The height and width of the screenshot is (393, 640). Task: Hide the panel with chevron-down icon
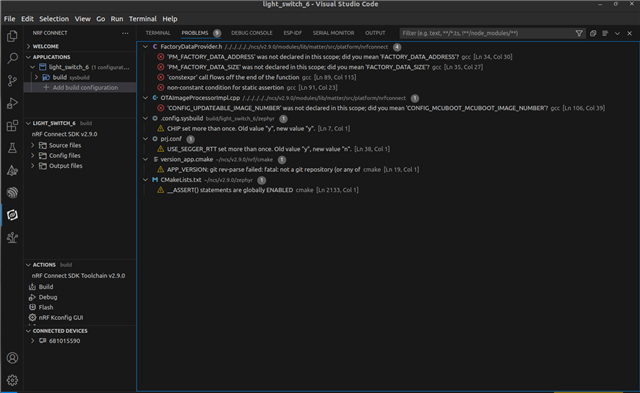[617, 33]
